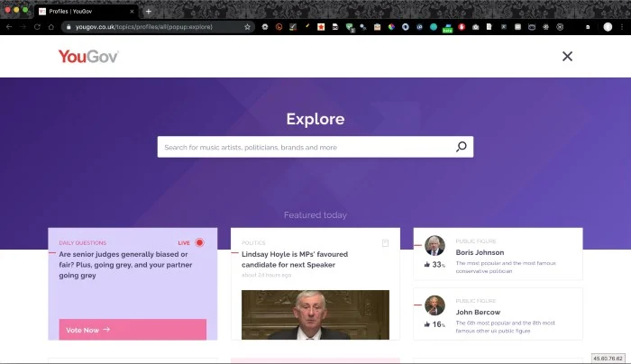Screen dimensions: 631x364
Task: Click the thumbs-up icon beside 16%
Action: pos(427,324)
